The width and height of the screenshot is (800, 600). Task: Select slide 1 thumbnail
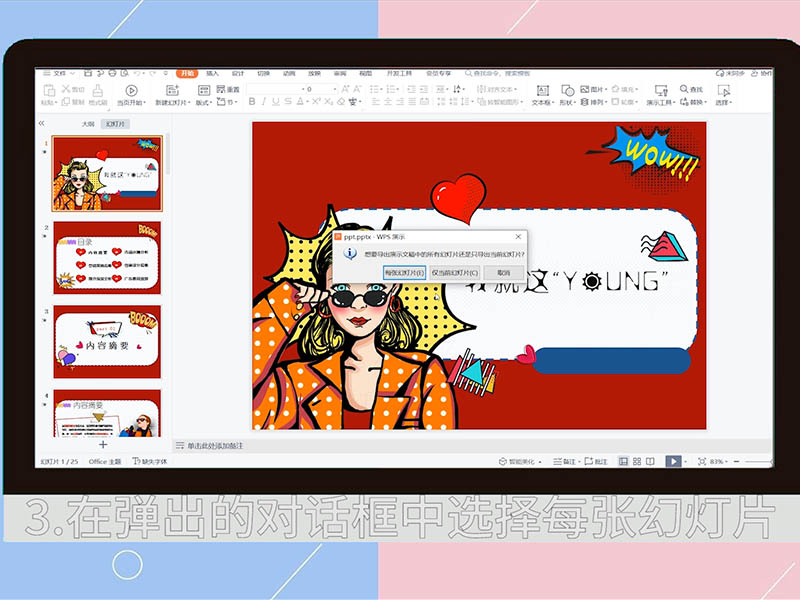pyautogui.click(x=107, y=173)
